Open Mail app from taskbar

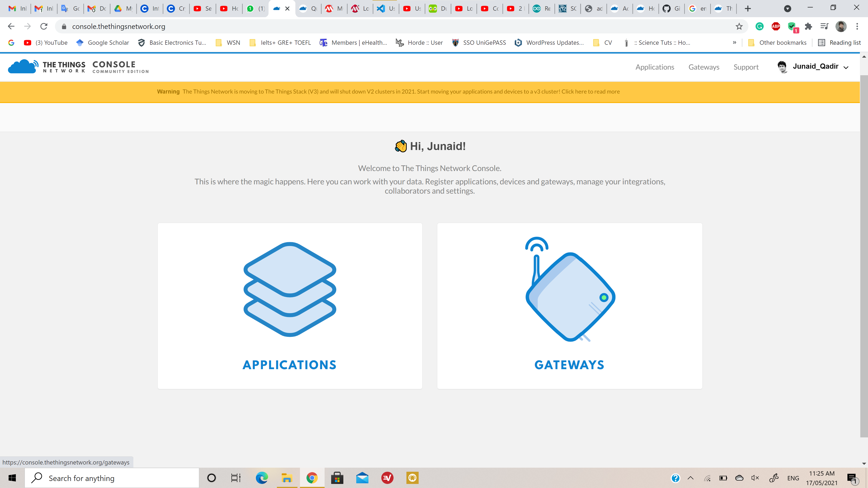pos(362,478)
